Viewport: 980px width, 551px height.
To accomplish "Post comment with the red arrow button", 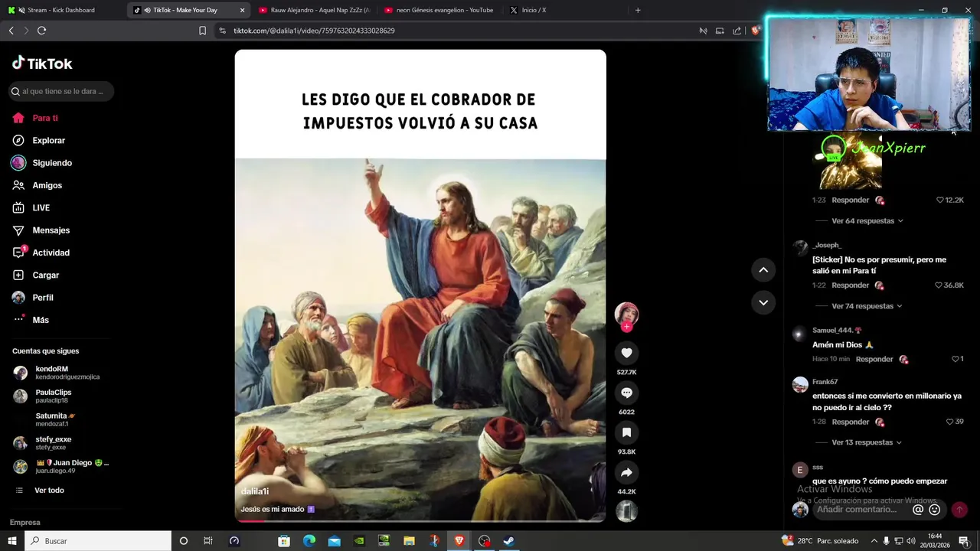I will click(959, 510).
